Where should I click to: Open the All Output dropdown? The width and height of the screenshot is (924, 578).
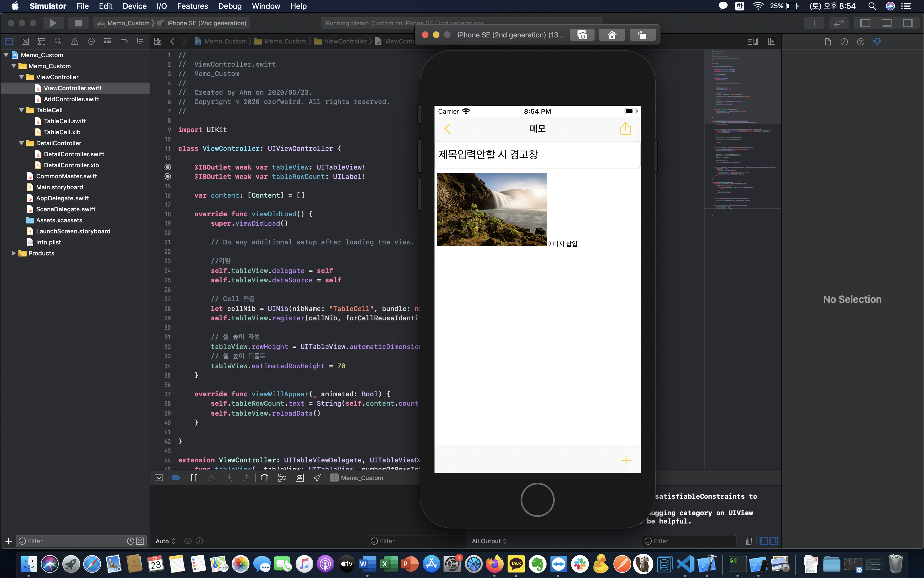coord(489,541)
